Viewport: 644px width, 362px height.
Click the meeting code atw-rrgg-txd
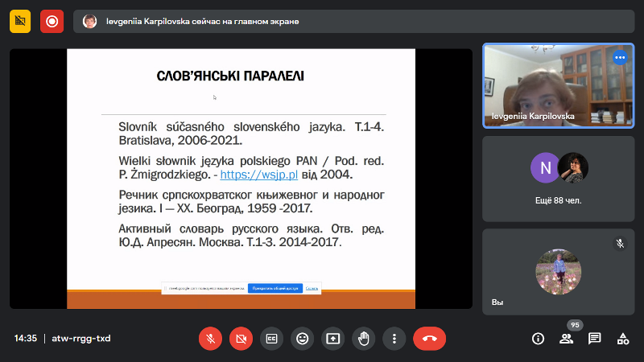tap(80, 339)
